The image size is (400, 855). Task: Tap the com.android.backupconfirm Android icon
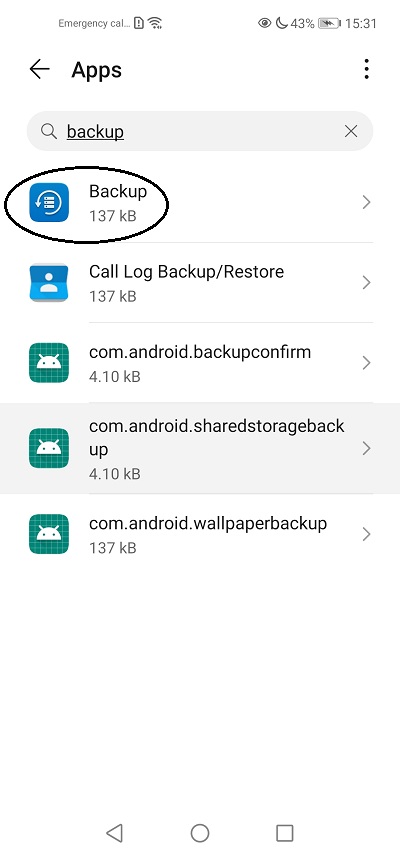point(49,363)
